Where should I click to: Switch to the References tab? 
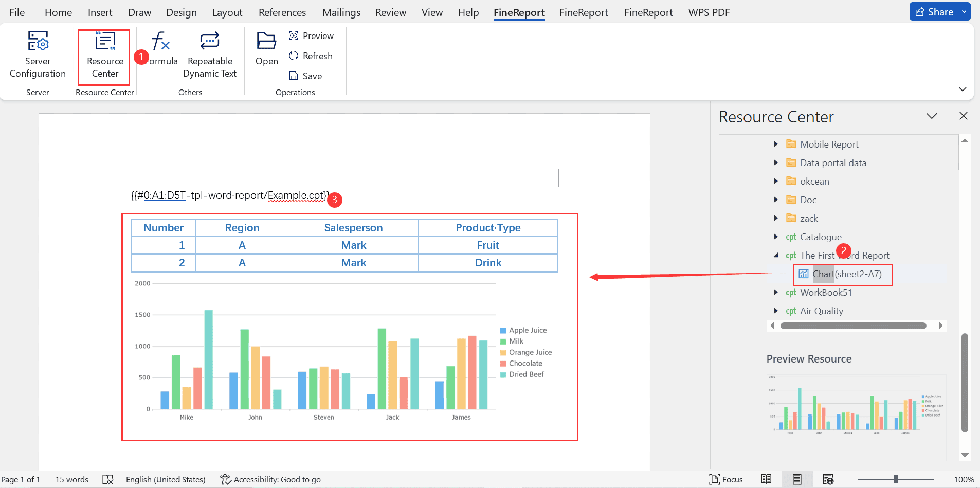click(282, 12)
